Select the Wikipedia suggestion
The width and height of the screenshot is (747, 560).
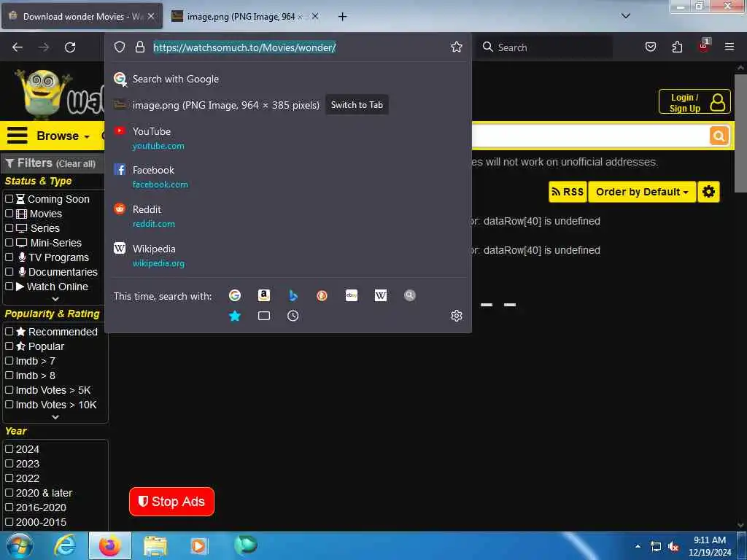pos(287,256)
